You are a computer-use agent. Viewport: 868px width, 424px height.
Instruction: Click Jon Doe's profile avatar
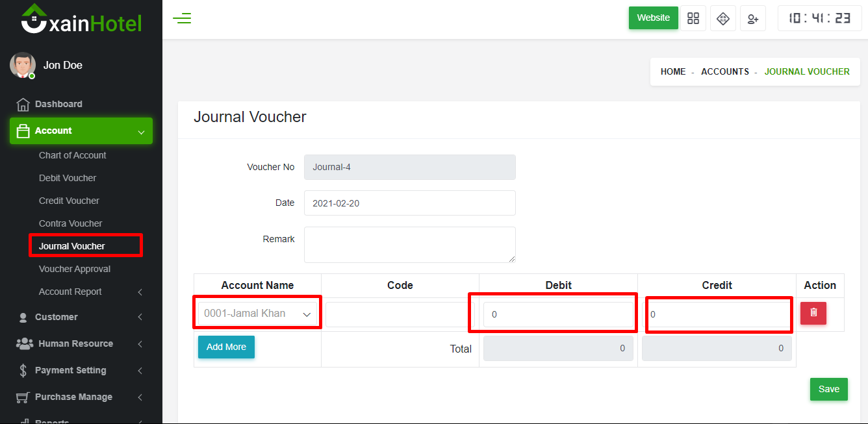tap(22, 65)
